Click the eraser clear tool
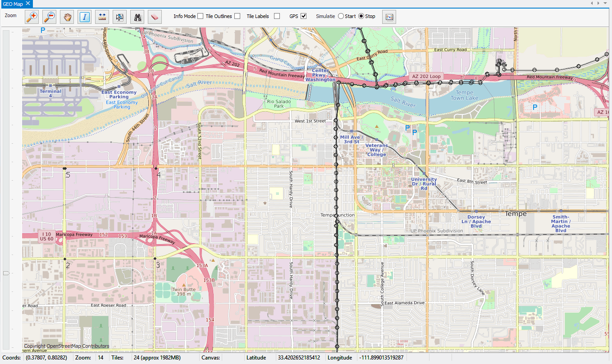The height and width of the screenshot is (364, 612). coord(155,17)
